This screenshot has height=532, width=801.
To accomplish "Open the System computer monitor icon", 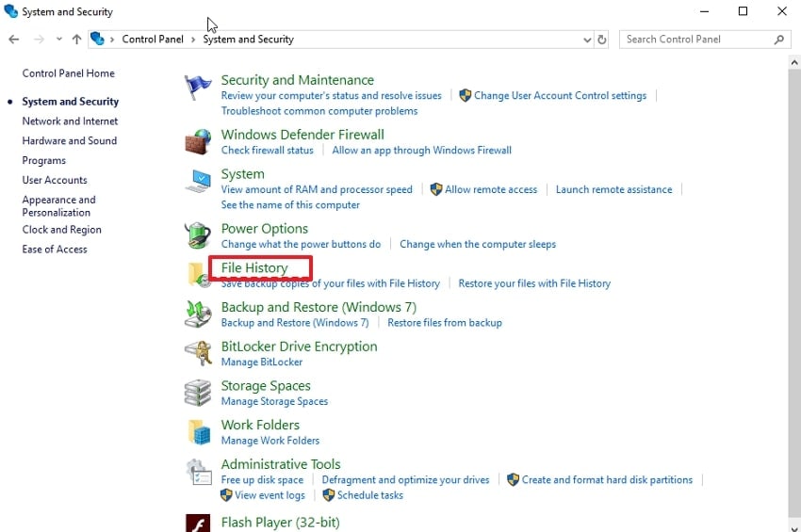I will [x=198, y=181].
